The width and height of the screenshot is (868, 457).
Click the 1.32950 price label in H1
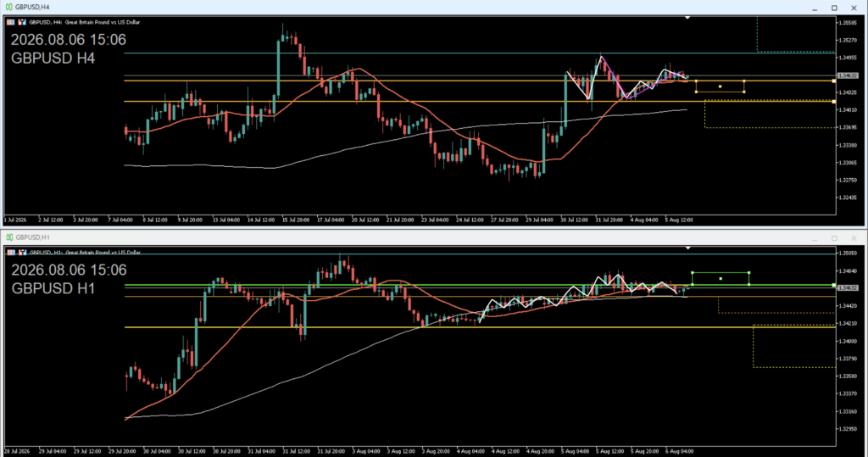[x=848, y=429]
